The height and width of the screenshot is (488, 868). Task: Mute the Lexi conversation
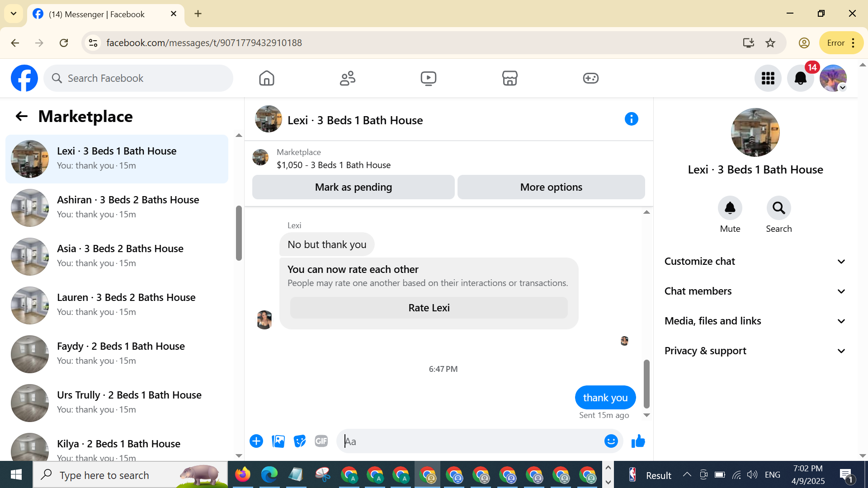click(730, 208)
